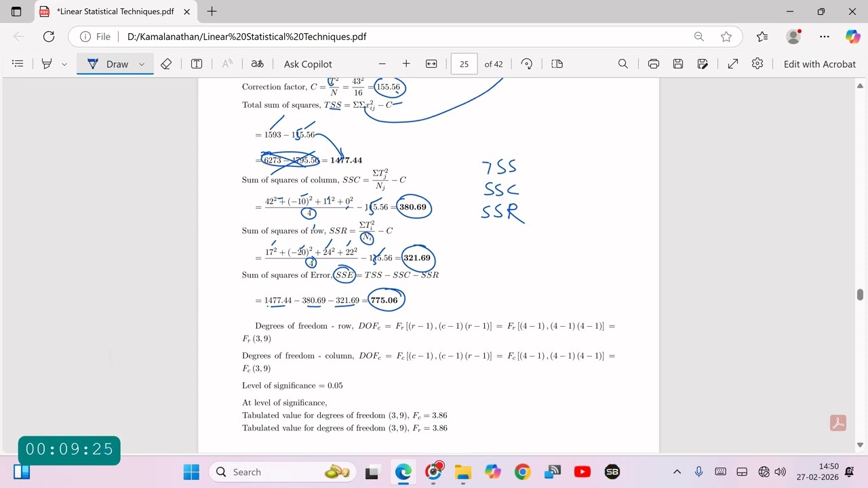Open Ask Copilot for this PDF

[308, 64]
